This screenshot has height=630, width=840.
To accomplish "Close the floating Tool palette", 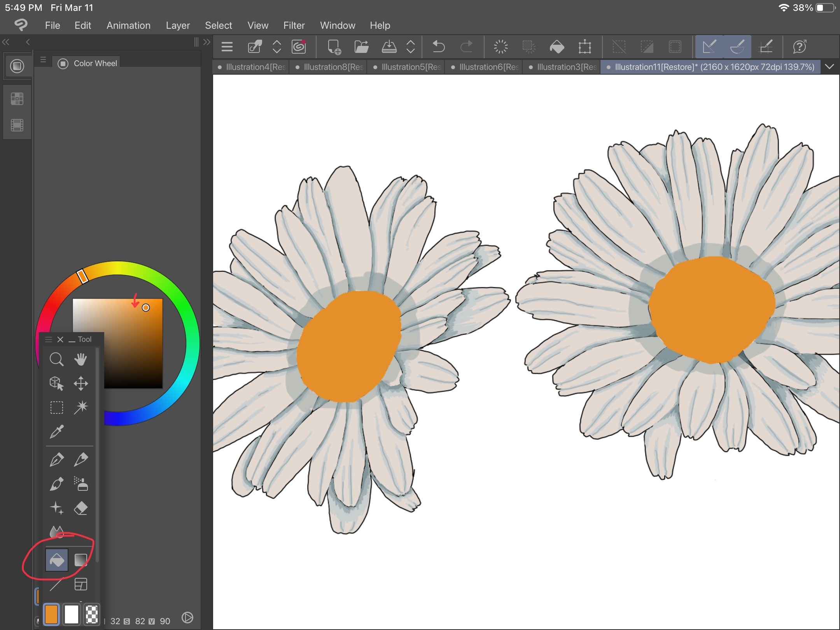I will click(x=60, y=339).
